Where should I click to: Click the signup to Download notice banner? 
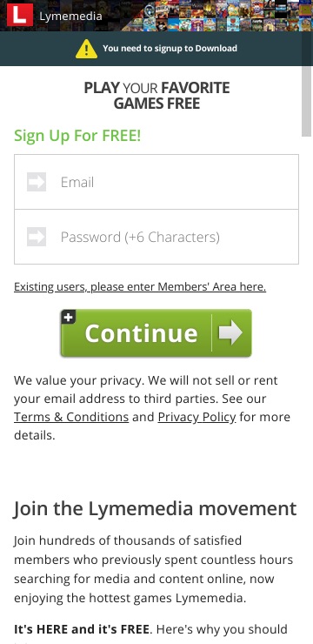[x=156, y=49]
